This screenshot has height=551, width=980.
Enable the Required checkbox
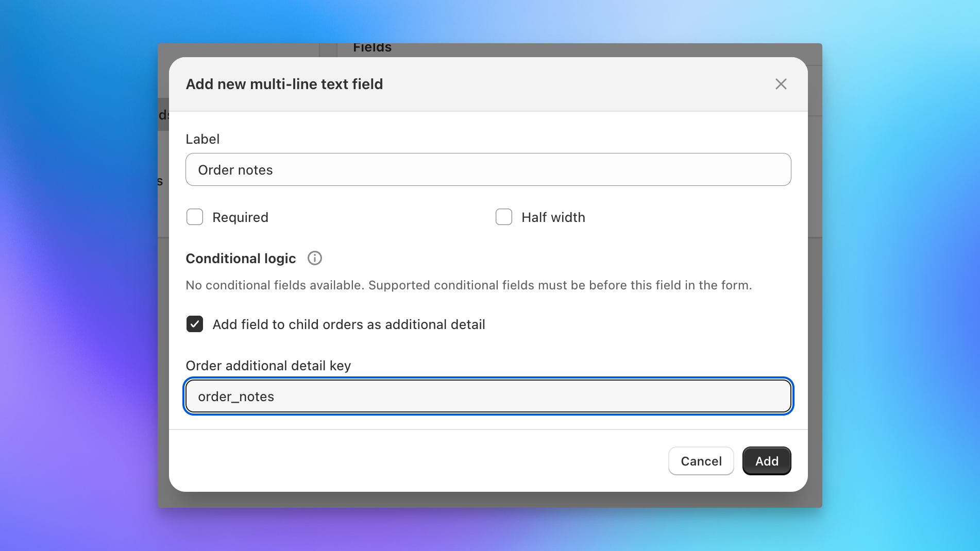[x=194, y=217]
